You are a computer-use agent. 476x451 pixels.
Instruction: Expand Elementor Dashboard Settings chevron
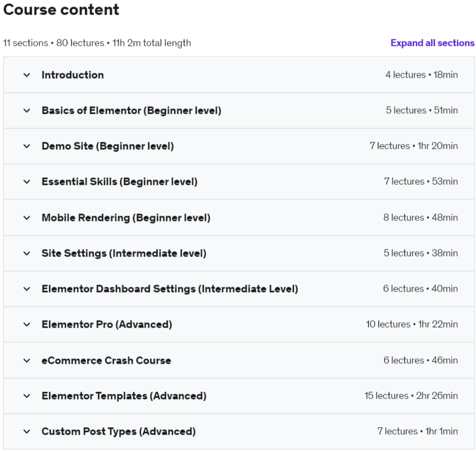coord(27,289)
